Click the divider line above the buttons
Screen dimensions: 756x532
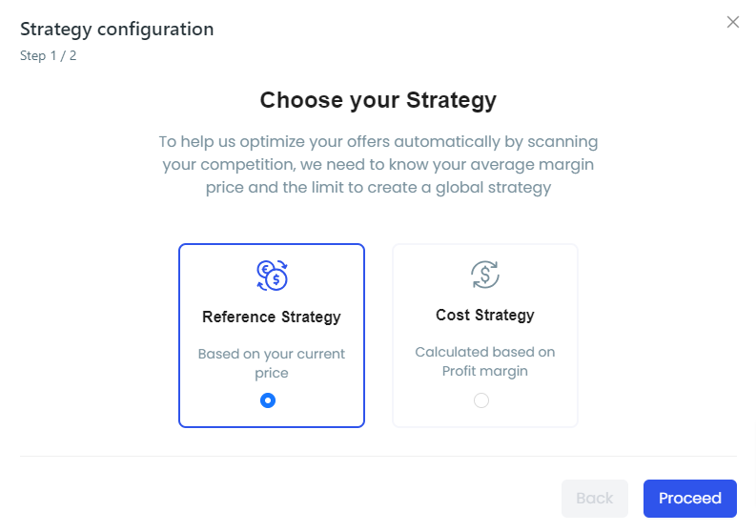point(378,456)
